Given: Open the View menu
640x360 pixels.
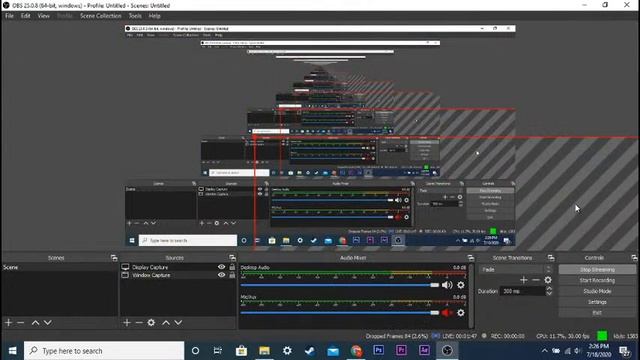Looking at the screenshot, I should (44, 16).
